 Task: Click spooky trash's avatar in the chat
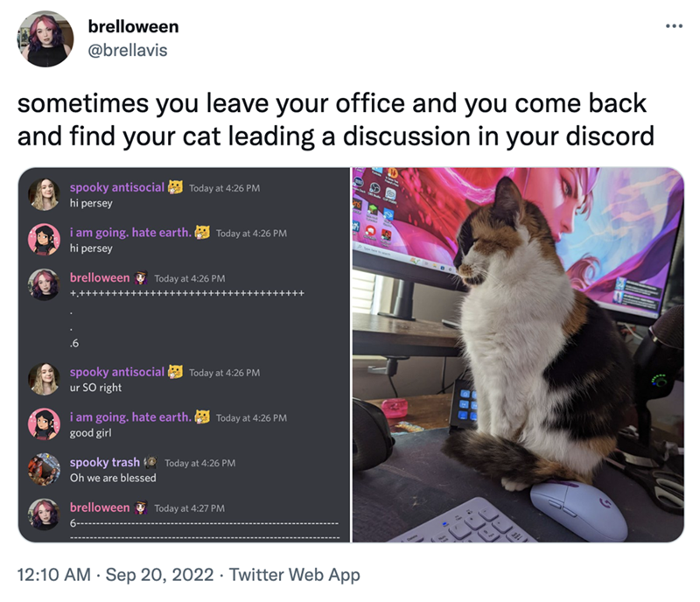pyautogui.click(x=44, y=469)
